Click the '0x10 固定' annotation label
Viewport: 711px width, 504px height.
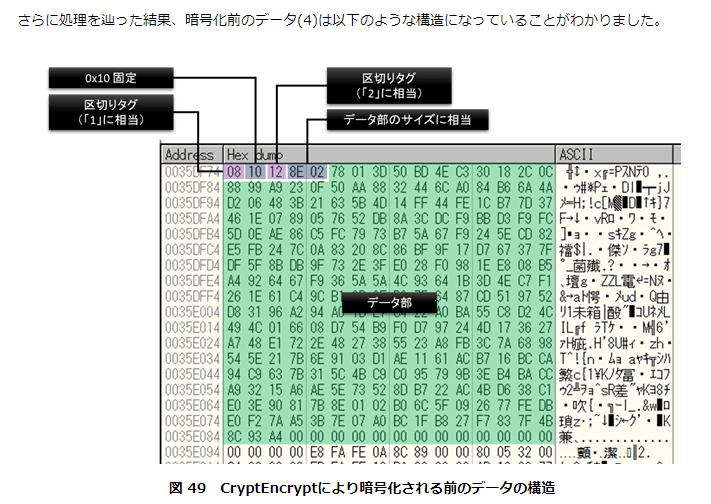point(109,76)
